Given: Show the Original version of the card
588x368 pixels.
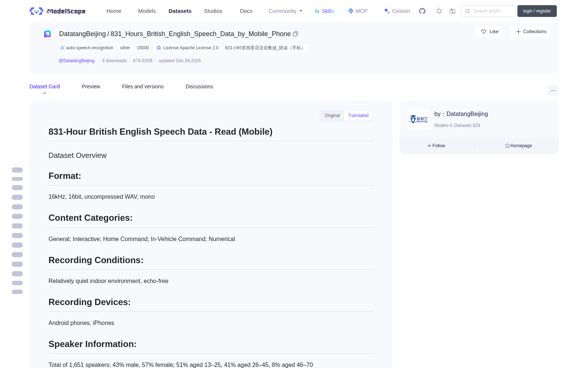Looking at the screenshot, I should pyautogui.click(x=332, y=116).
